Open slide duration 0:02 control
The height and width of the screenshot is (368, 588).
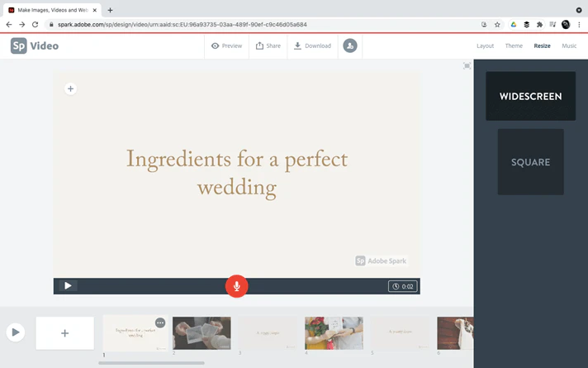coord(403,286)
